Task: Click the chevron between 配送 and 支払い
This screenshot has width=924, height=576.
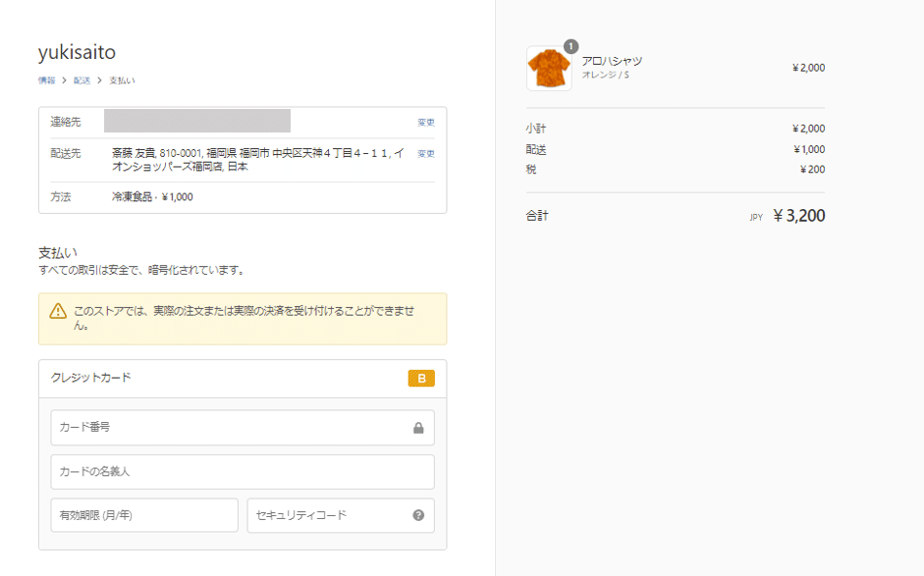Action: 100,79
